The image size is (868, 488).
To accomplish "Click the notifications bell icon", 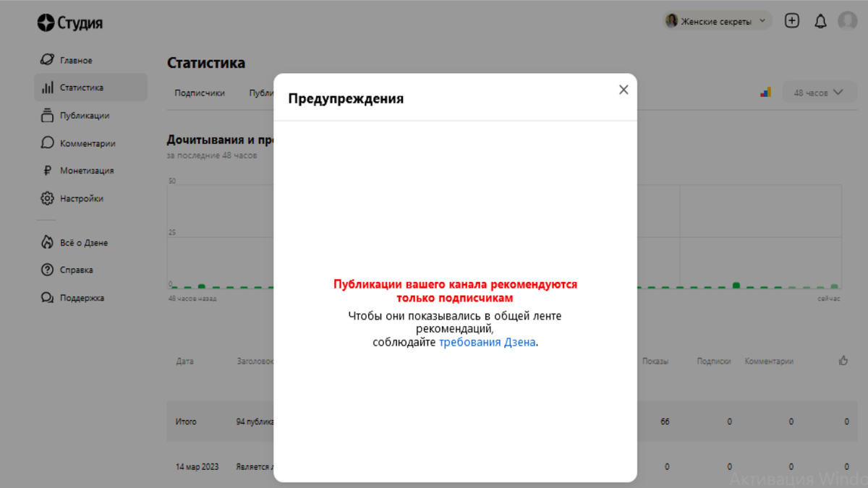I will coord(820,20).
